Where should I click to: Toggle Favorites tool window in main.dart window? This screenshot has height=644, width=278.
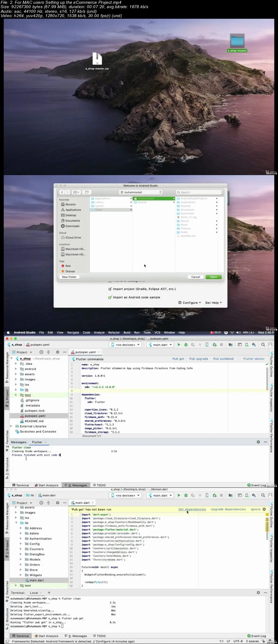pyautogui.click(x=7, y=592)
